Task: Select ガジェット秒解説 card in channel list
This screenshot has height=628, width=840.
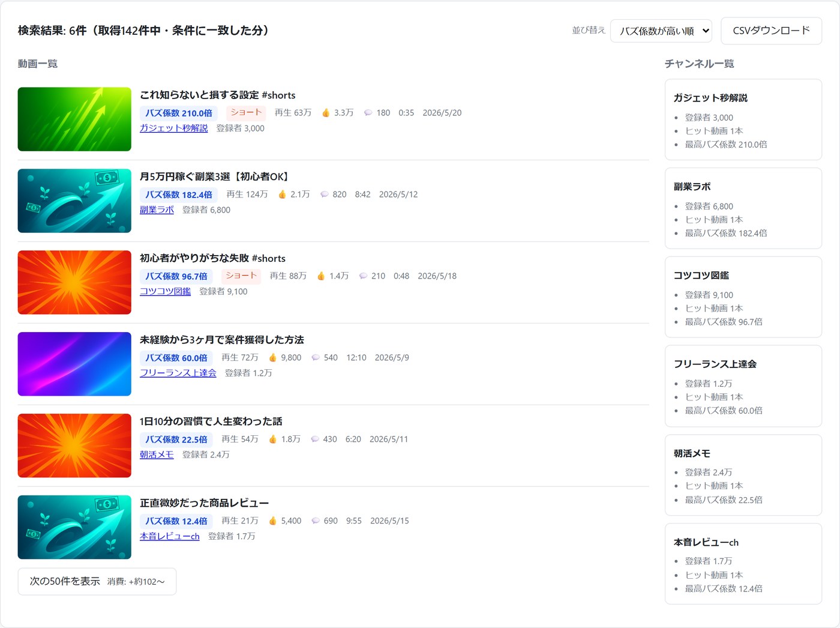Action: pos(743,119)
